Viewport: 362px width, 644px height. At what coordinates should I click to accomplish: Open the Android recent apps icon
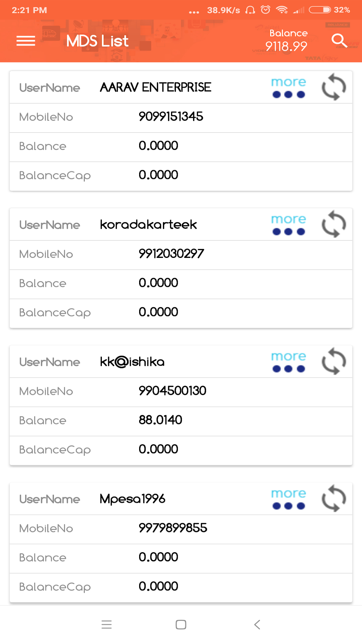106,624
